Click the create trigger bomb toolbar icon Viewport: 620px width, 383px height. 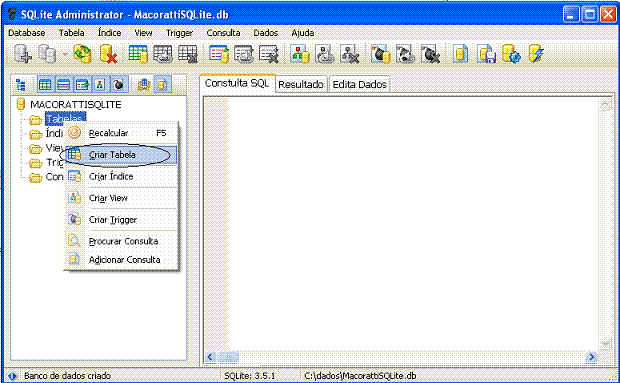point(380,54)
